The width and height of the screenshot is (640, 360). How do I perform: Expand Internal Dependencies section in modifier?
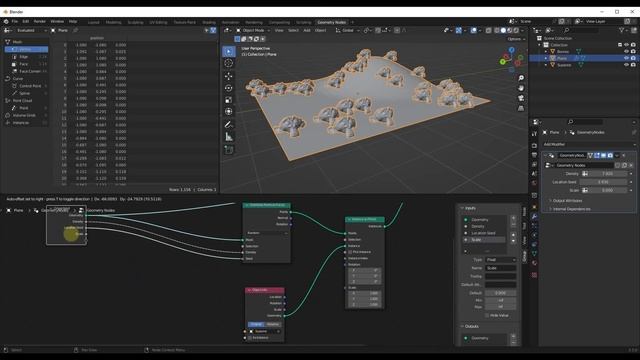[571, 209]
